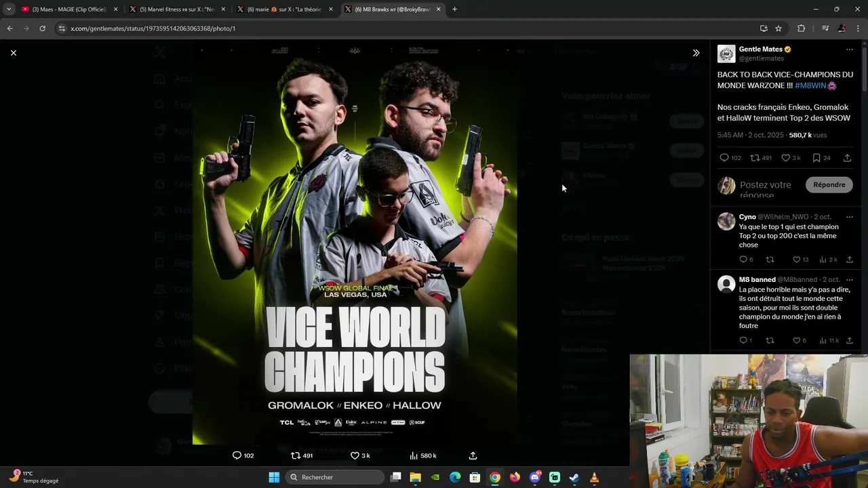Click the Gentle Mates avatar
This screenshot has width=868, height=488.
pos(726,54)
